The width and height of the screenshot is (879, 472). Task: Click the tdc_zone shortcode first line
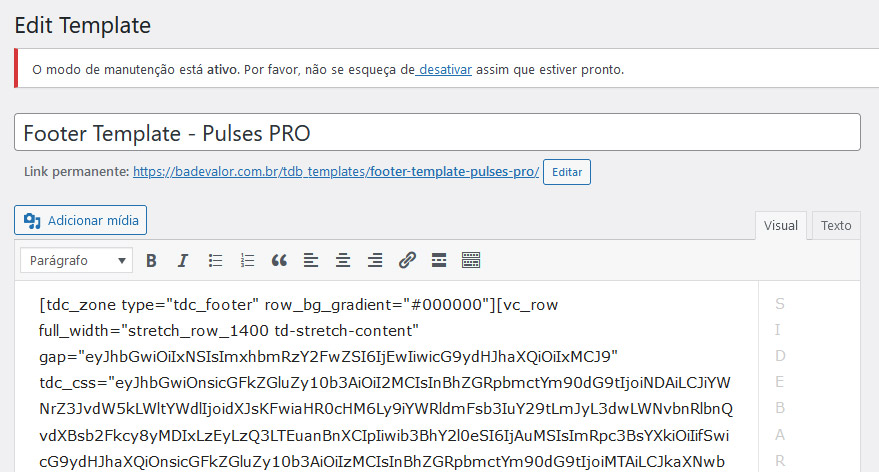click(298, 304)
